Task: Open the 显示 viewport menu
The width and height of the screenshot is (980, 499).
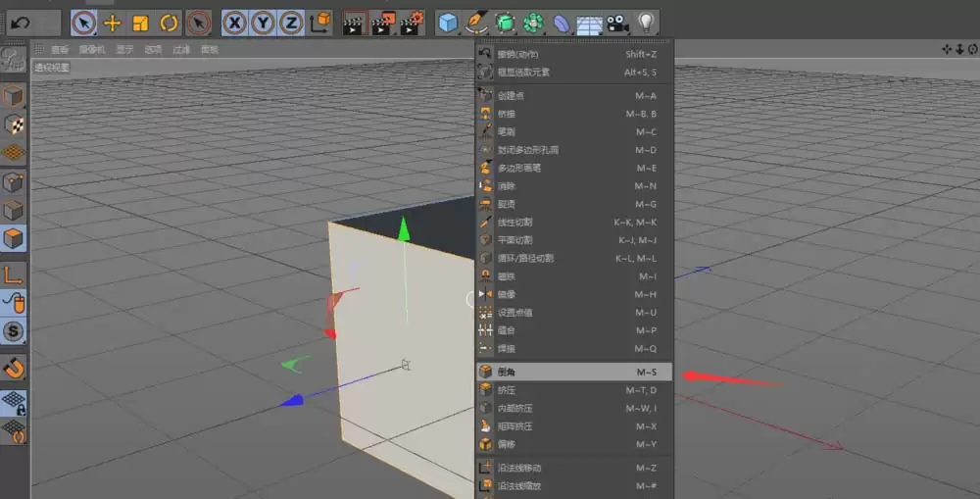Action: [x=125, y=49]
